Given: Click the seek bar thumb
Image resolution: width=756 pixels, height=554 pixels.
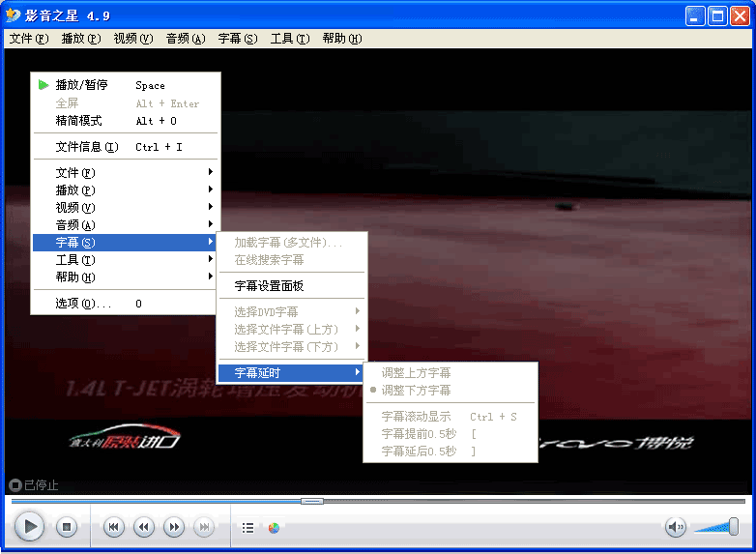Looking at the screenshot, I should (x=312, y=502).
